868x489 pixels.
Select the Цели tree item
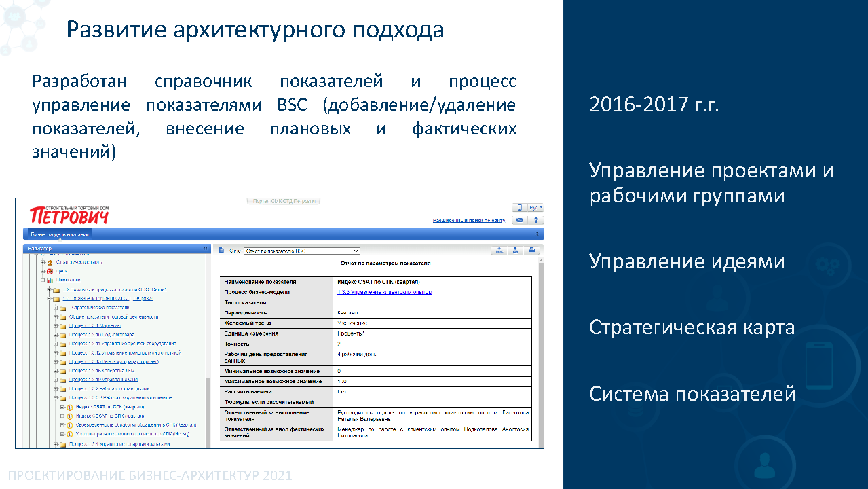(x=62, y=270)
